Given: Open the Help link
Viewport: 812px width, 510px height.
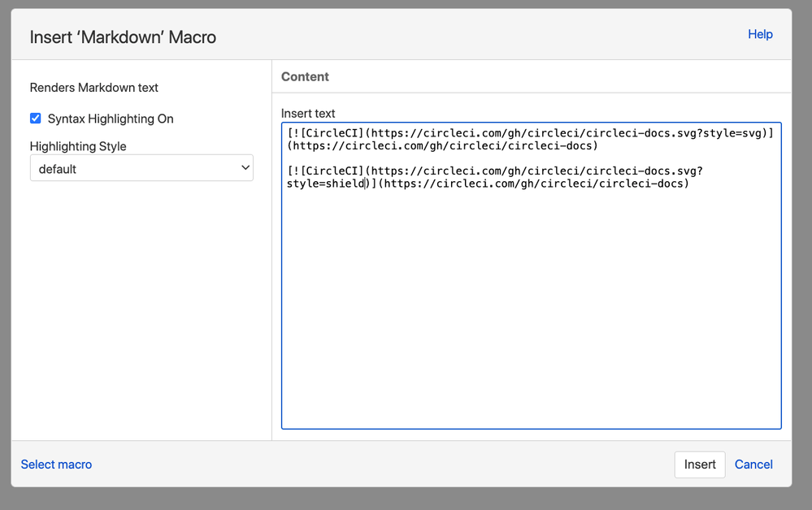Looking at the screenshot, I should tap(760, 34).
